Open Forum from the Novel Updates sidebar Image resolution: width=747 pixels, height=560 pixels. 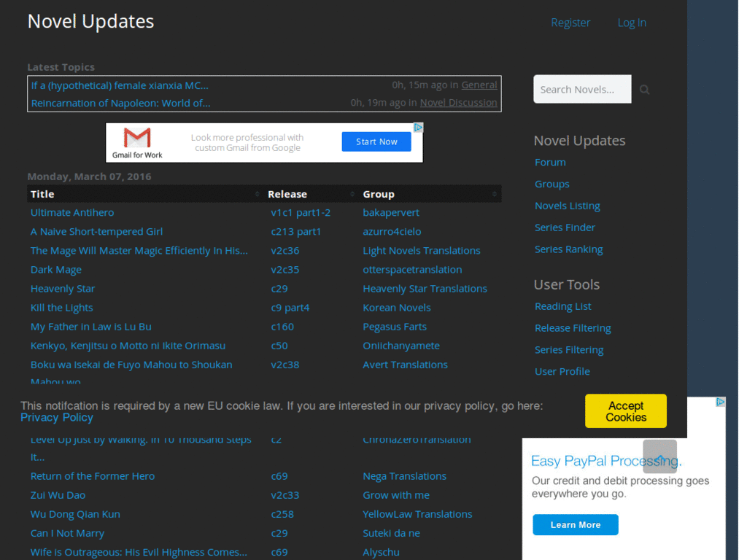(x=550, y=162)
